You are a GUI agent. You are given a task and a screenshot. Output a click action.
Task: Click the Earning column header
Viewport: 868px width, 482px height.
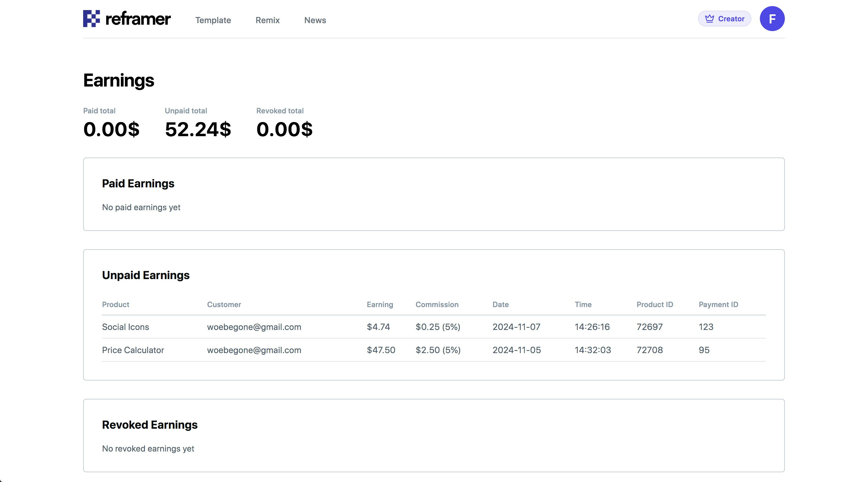[380, 305]
